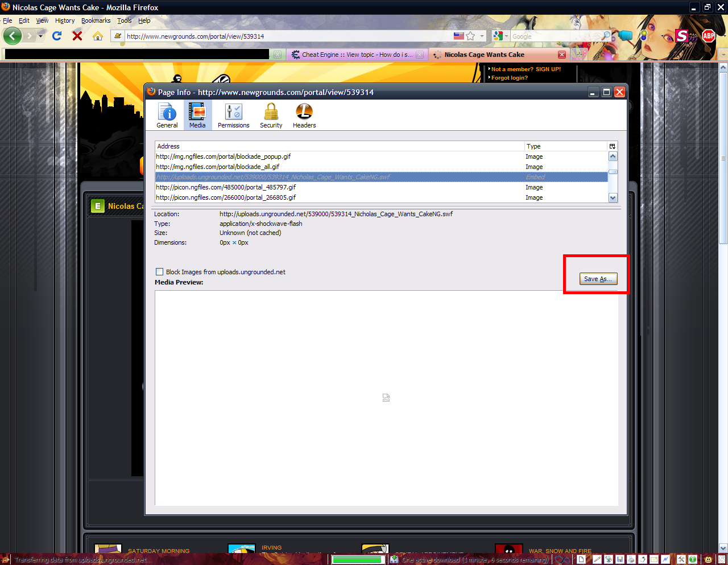Click the active download status icon
The height and width of the screenshot is (565, 728).
pyautogui.click(x=394, y=560)
